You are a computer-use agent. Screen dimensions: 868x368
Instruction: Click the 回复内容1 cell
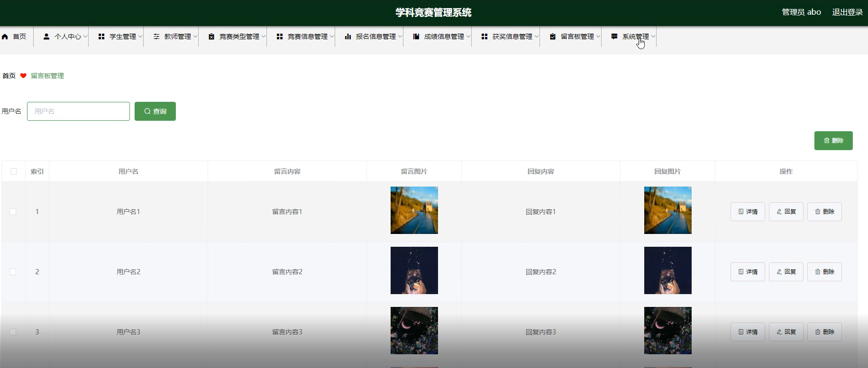click(x=541, y=212)
